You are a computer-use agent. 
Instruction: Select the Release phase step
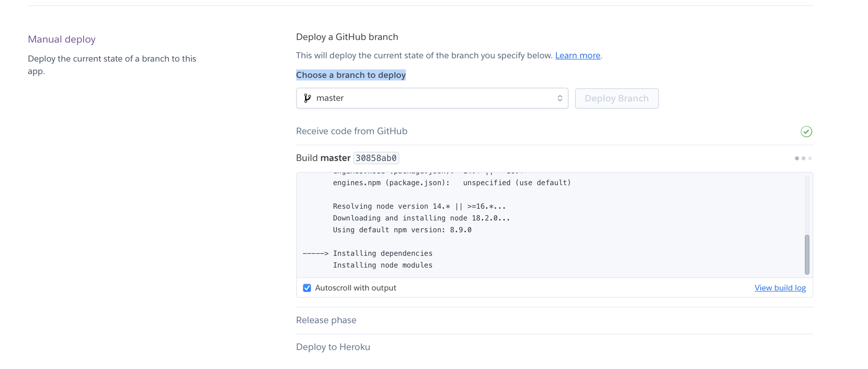pyautogui.click(x=326, y=320)
